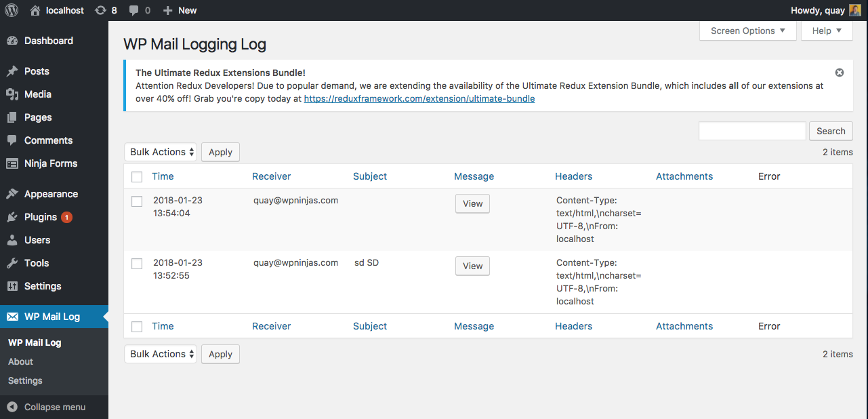Viewport: 868px width, 419px height.
Task: Expand the Screen Options panel
Action: point(747,31)
